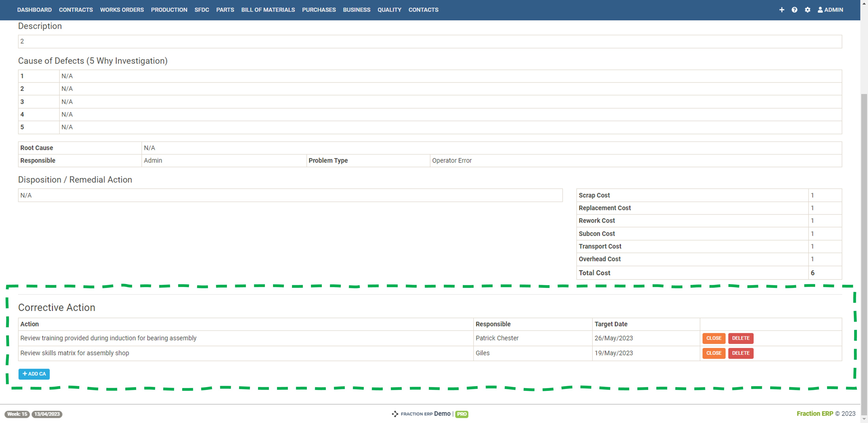Open the SFDC menu item
868x423 pixels.
click(x=201, y=10)
